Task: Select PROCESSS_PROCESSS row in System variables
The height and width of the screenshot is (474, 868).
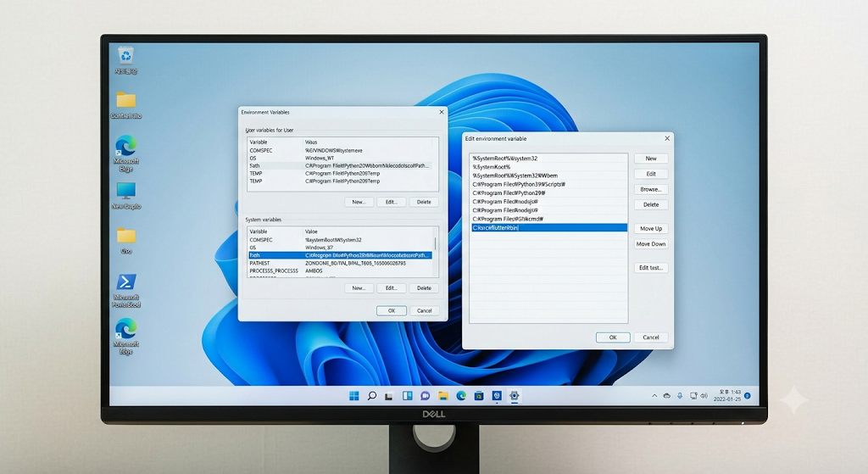Action: click(x=339, y=270)
